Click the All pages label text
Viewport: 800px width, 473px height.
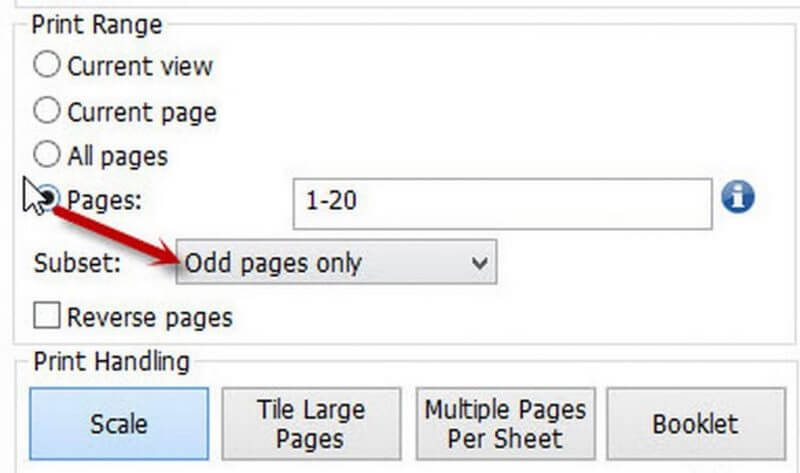(x=117, y=156)
